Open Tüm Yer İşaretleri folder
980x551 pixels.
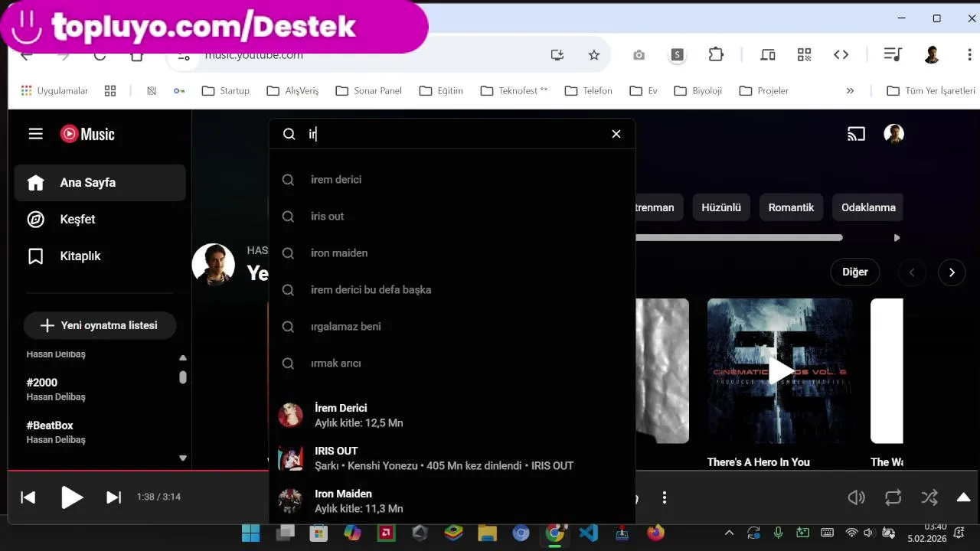click(x=931, y=91)
